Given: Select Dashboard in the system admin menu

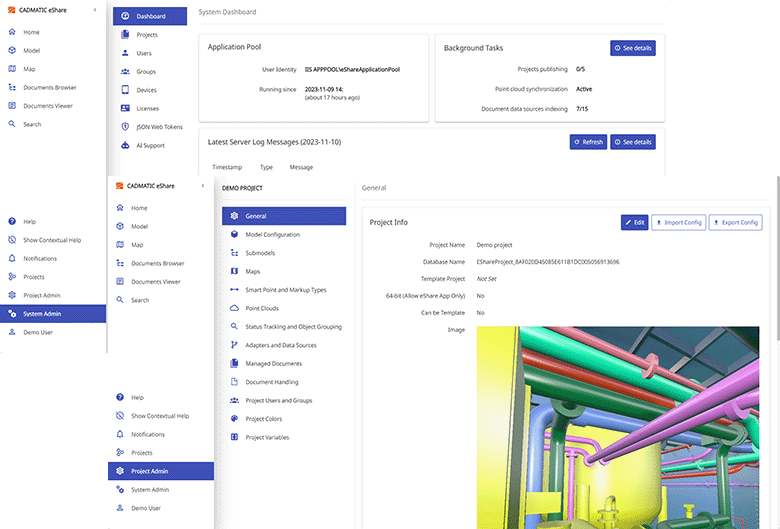Looking at the screenshot, I should (150, 17).
